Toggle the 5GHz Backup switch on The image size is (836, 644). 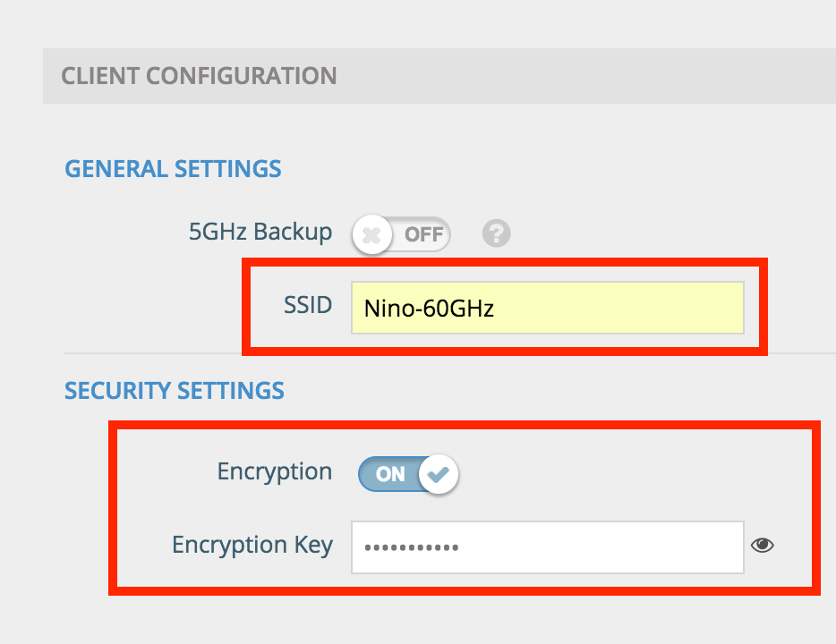(x=402, y=233)
